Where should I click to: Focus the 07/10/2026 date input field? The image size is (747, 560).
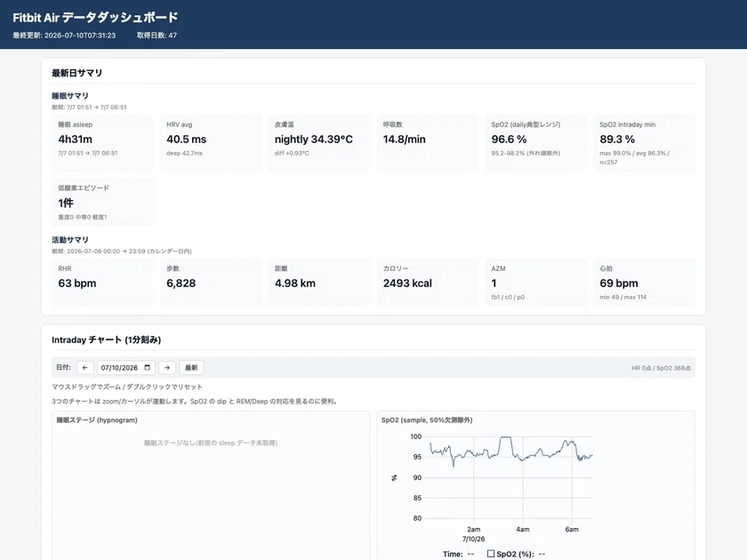point(125,368)
